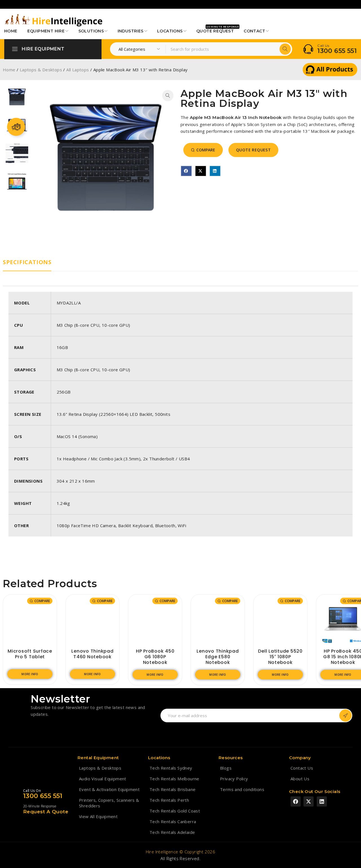Click More Info for Dell Latitude 5520
This screenshot has width=361, height=868.
tap(280, 675)
